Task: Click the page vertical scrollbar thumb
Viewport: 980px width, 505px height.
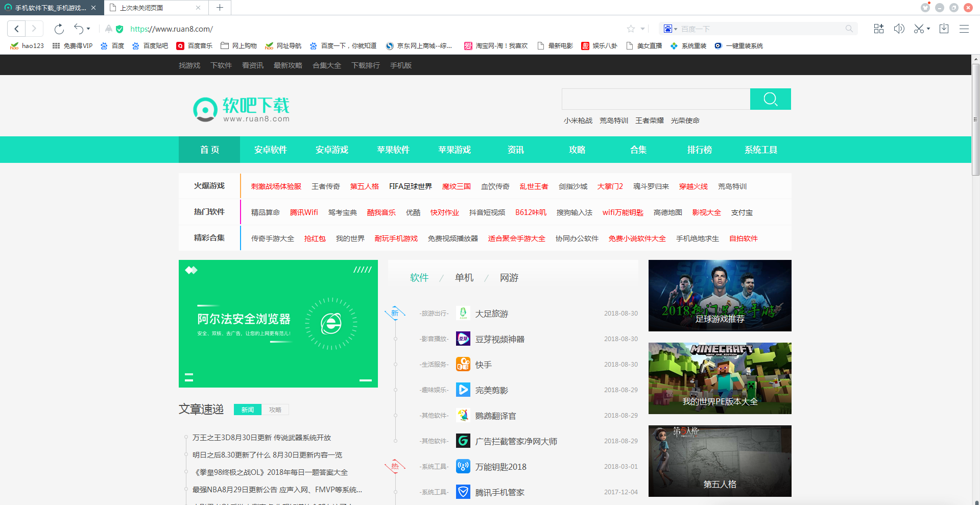Action: (975, 120)
